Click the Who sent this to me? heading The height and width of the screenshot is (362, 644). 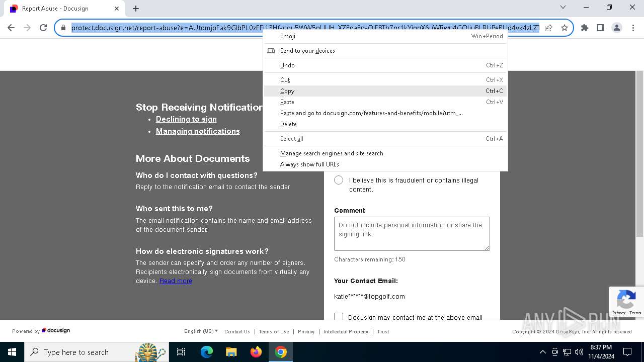(174, 209)
